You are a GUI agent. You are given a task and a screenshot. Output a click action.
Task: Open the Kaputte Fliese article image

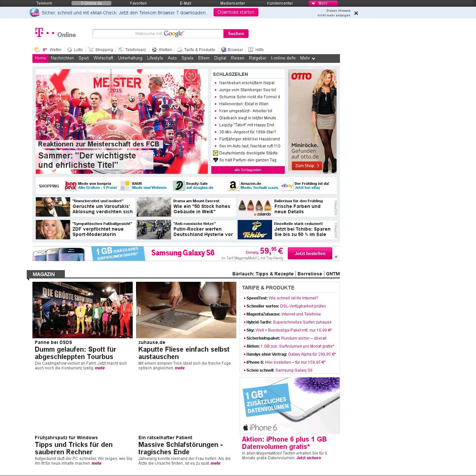186,310
